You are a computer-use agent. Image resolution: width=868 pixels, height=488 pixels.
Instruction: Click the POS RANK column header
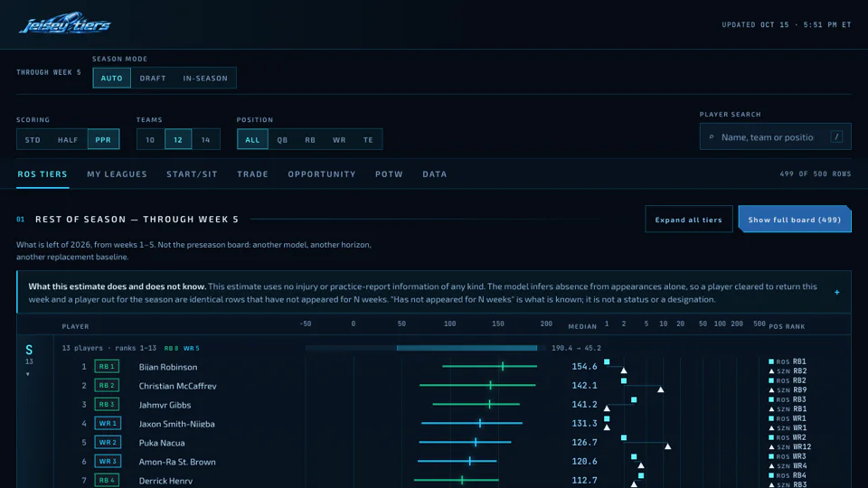tap(787, 326)
